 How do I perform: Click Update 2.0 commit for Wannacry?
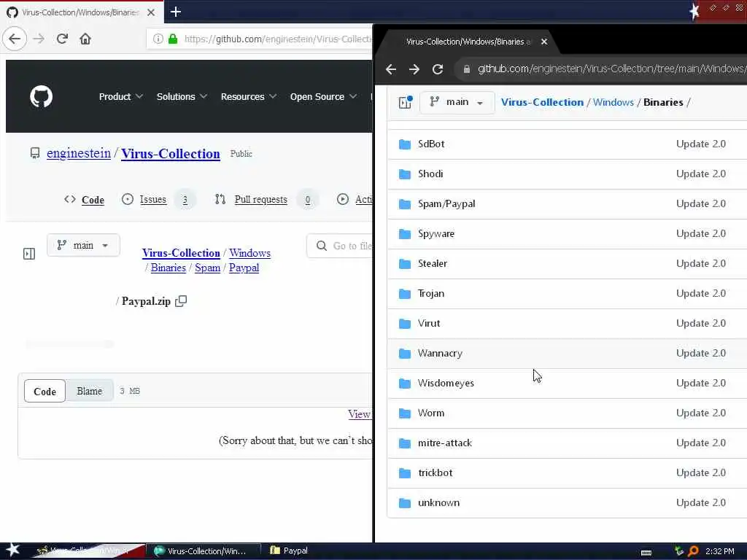701,354
